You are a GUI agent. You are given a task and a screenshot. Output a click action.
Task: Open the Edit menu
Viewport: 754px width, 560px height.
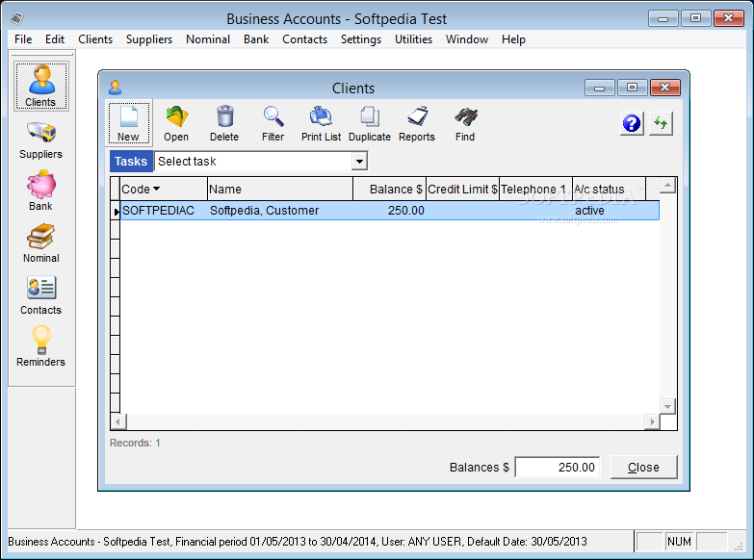coord(55,39)
